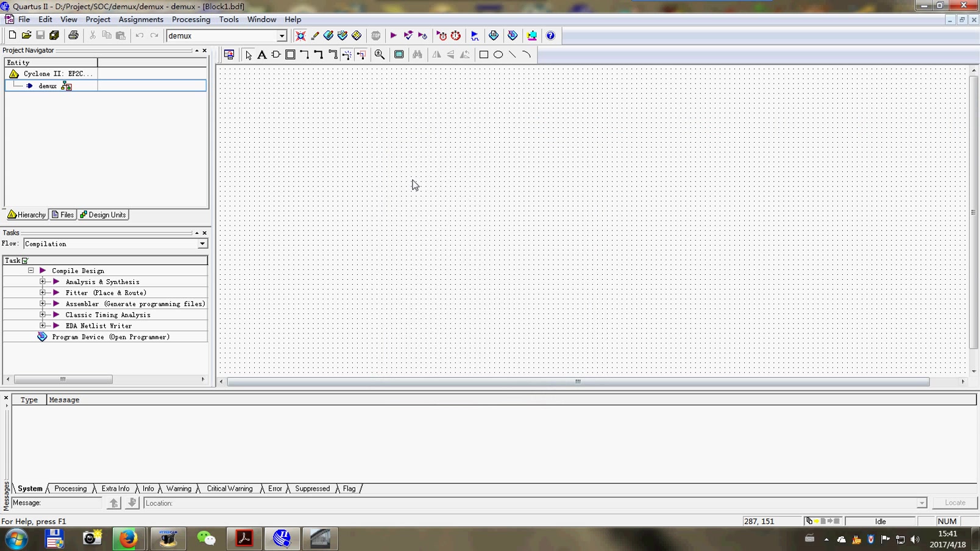Click Tasks panel horizontal scrollbar
Image resolution: width=980 pixels, height=551 pixels.
click(63, 379)
